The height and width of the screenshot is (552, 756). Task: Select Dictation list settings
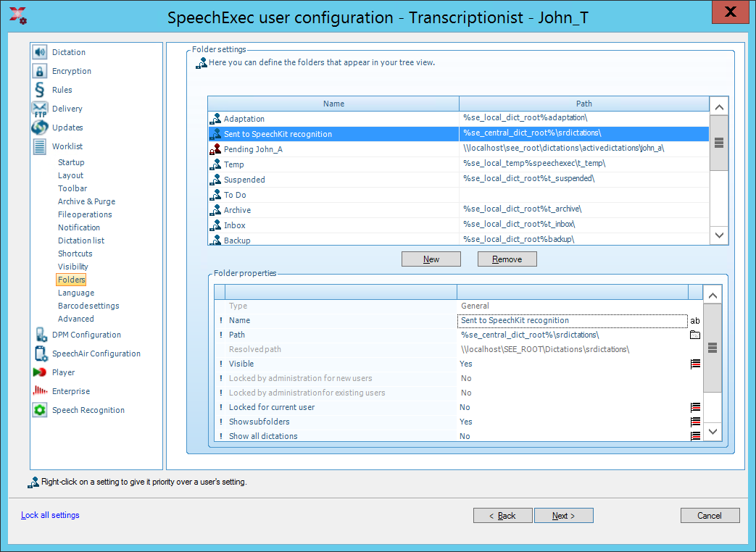81,241
